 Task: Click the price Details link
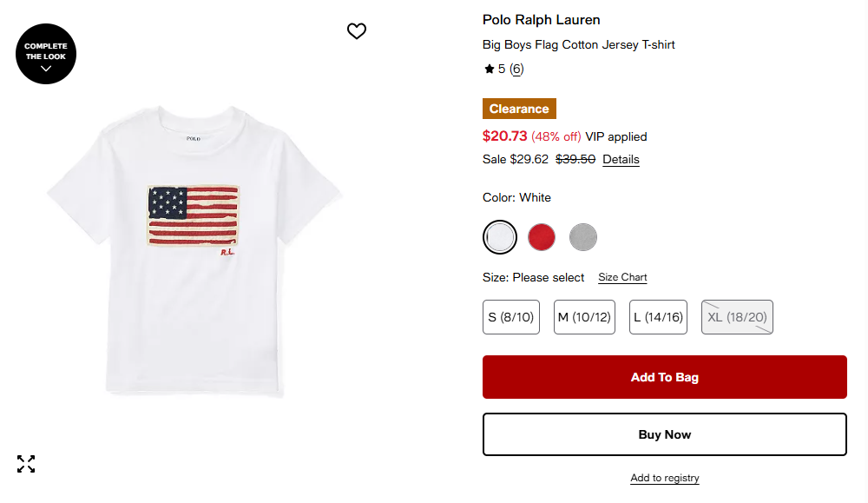click(x=621, y=159)
